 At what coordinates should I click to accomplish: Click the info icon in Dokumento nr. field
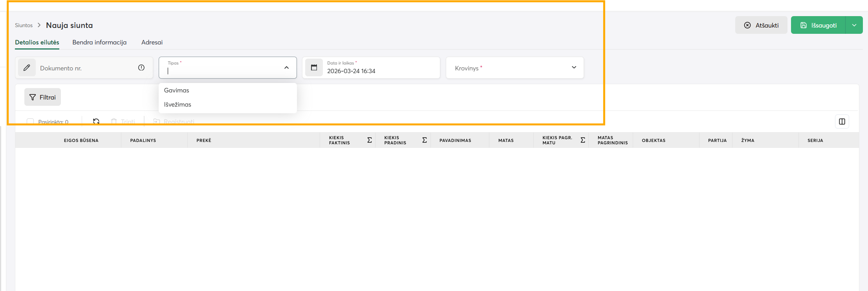(141, 68)
